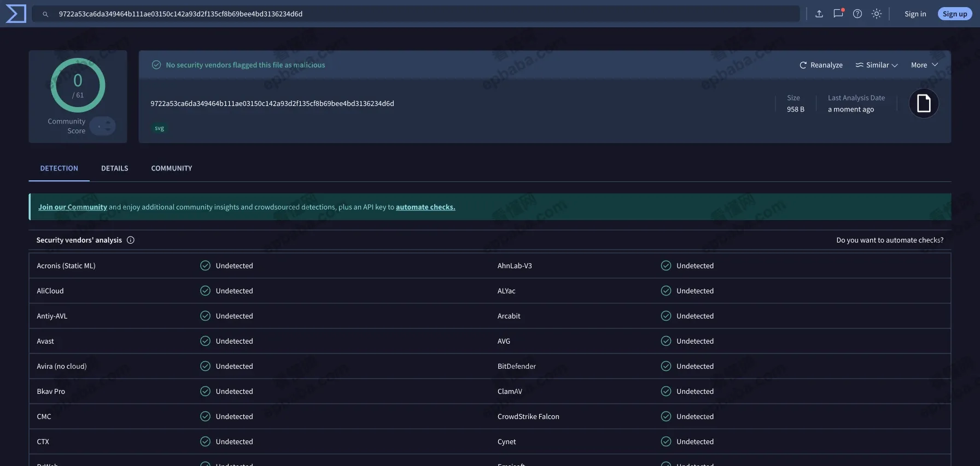Image resolution: width=980 pixels, height=466 pixels.
Task: Click Do you want to automate checks?
Action: pos(890,240)
